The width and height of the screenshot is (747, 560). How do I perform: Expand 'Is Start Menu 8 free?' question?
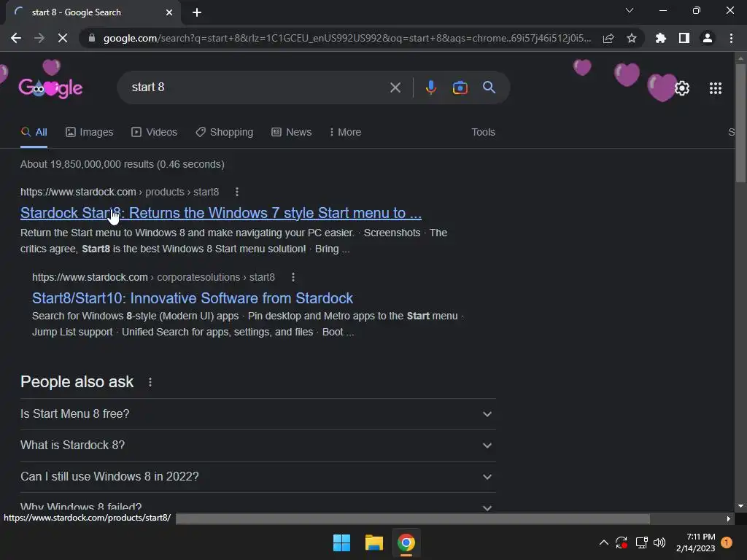point(258,414)
